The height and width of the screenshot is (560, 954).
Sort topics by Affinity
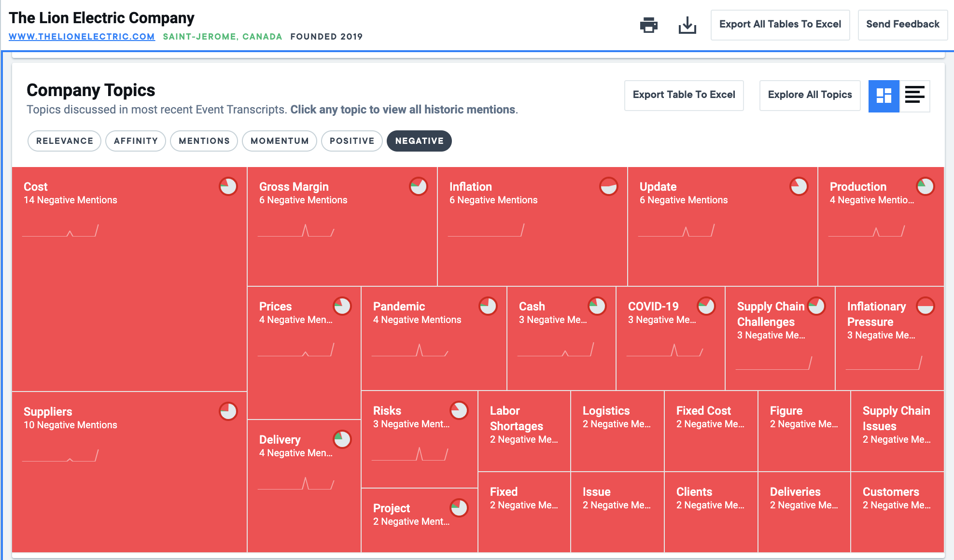point(136,141)
